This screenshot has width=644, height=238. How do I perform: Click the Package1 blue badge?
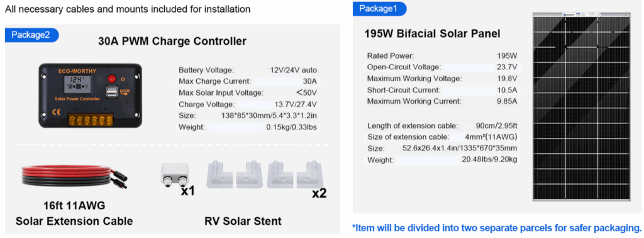tap(379, 9)
